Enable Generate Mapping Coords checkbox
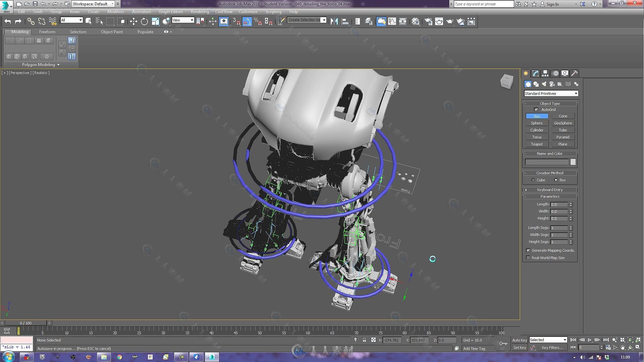The height and width of the screenshot is (362, 644). [528, 250]
